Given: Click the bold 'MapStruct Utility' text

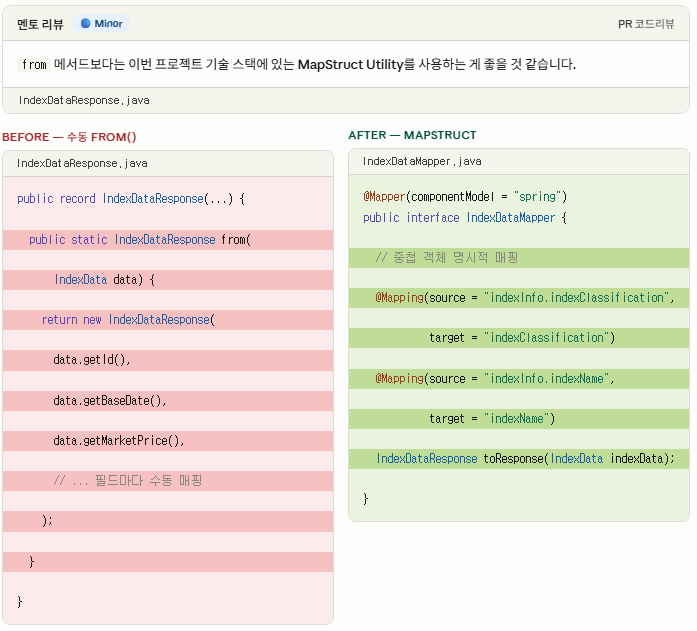Looking at the screenshot, I should (x=350, y=65).
